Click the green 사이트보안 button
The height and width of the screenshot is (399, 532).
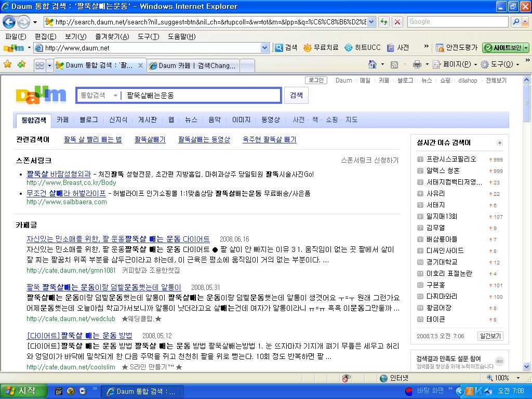(x=503, y=48)
